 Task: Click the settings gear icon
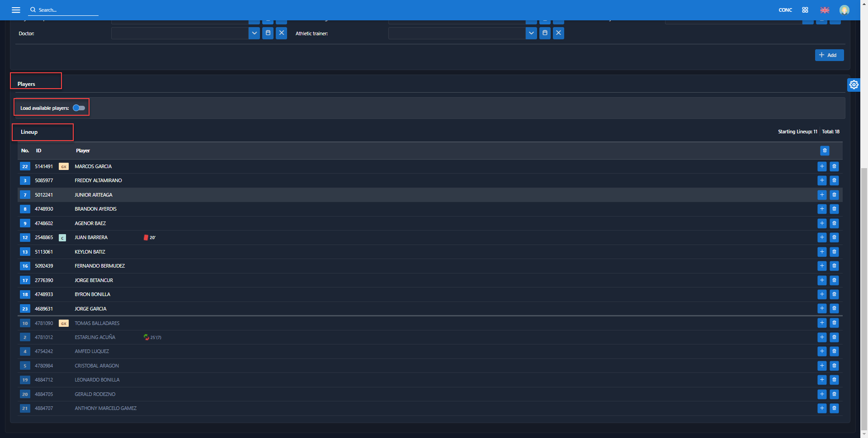click(854, 85)
